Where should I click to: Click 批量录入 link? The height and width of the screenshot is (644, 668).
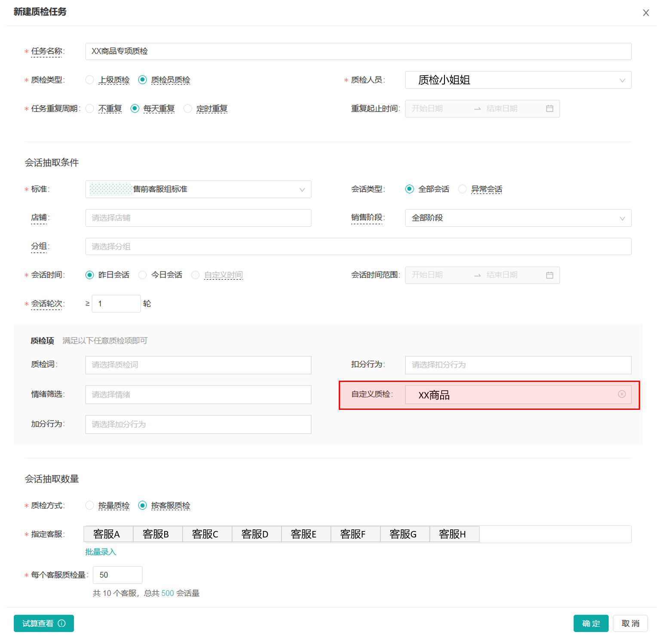point(101,552)
